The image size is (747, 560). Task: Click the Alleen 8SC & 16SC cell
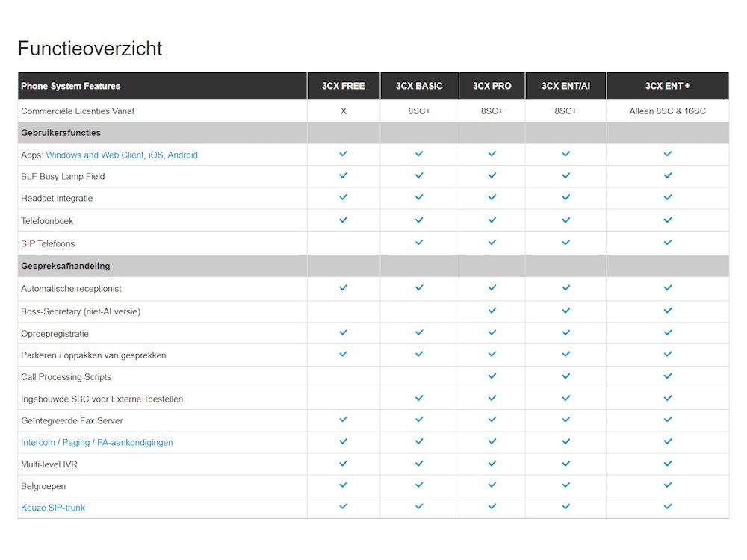pyautogui.click(x=667, y=111)
